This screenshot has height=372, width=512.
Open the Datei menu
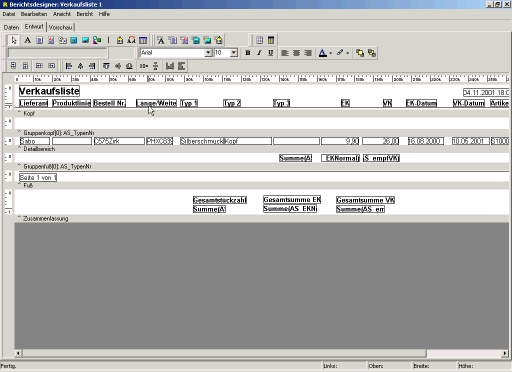pyautogui.click(x=9, y=14)
